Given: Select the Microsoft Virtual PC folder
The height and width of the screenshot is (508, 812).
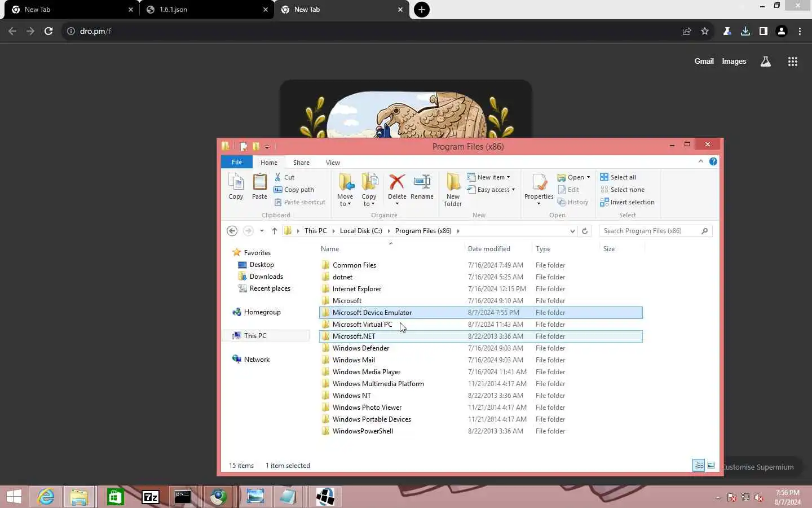Looking at the screenshot, I should click(x=480, y=325).
